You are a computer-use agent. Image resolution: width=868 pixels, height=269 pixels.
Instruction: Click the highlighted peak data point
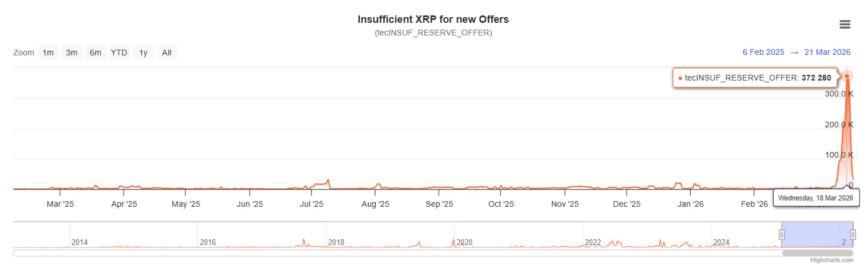point(847,76)
